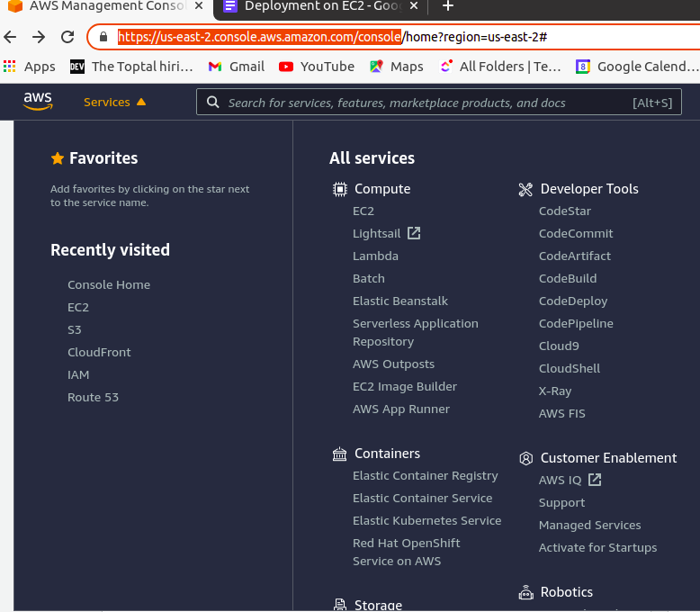Open X-Ray service
This screenshot has width=700, height=612.
555,391
